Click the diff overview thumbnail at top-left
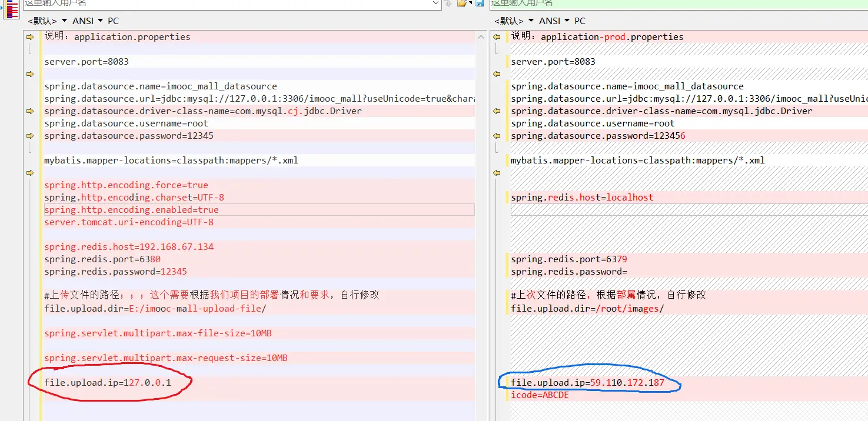The image size is (868, 421). (x=11, y=8)
